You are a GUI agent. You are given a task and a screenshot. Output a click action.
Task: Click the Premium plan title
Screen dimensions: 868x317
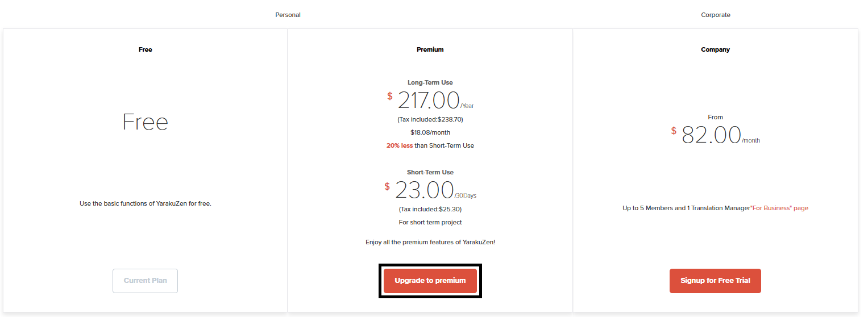430,49
